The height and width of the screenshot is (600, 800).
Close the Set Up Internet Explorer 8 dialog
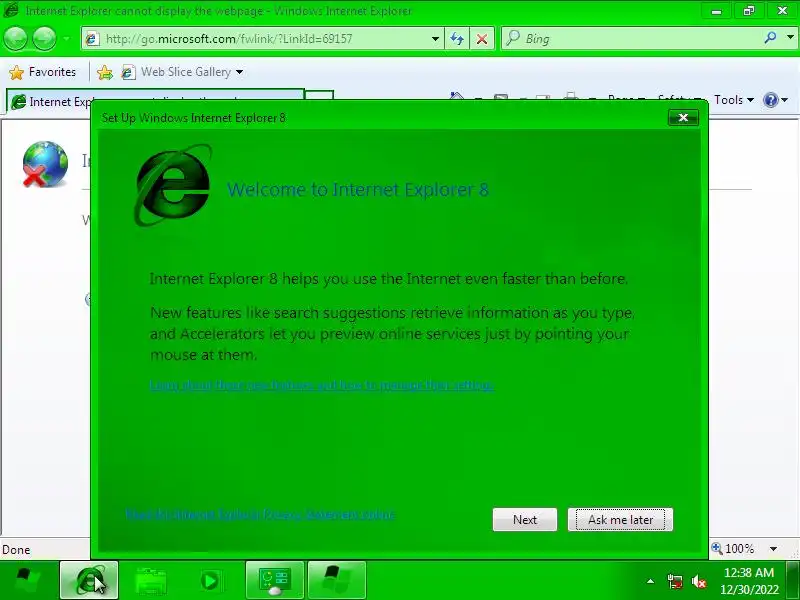tap(683, 118)
